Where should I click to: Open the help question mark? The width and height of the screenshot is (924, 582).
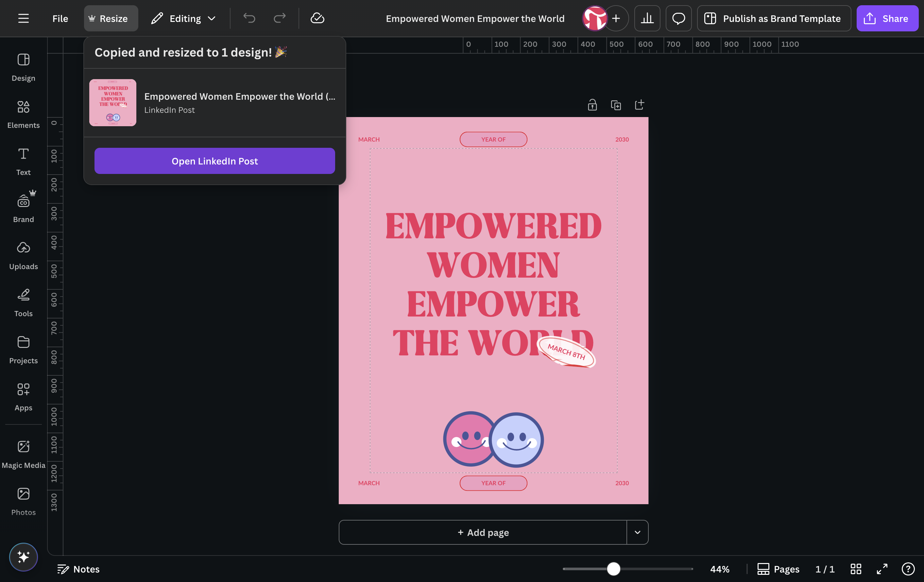[908, 569]
